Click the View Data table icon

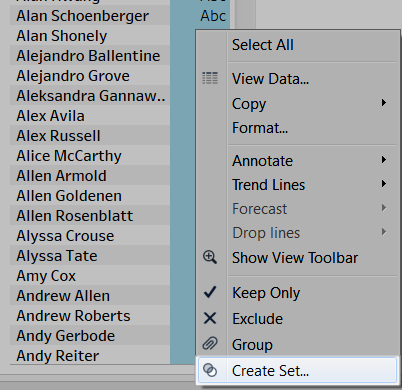(x=210, y=78)
